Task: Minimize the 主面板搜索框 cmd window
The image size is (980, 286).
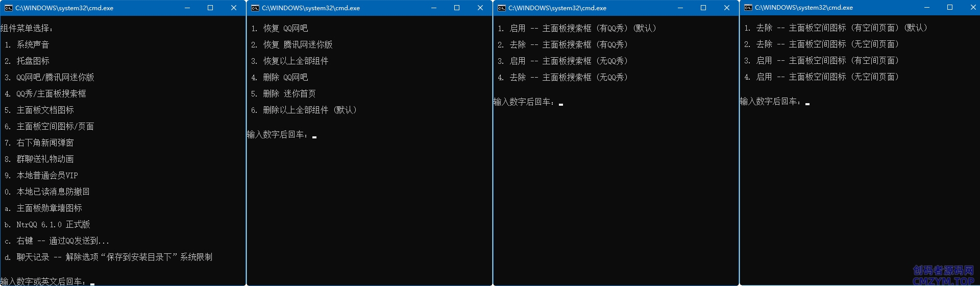Action: [680, 8]
